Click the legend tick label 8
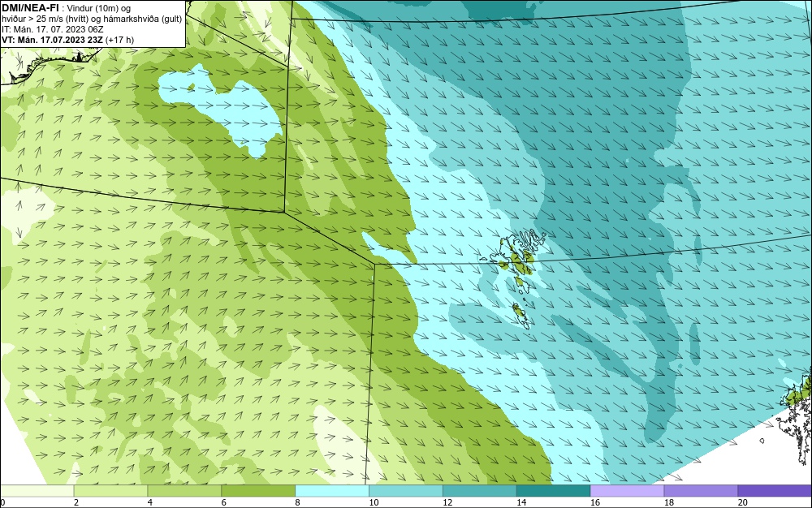The height and width of the screenshot is (508, 812). tap(297, 502)
